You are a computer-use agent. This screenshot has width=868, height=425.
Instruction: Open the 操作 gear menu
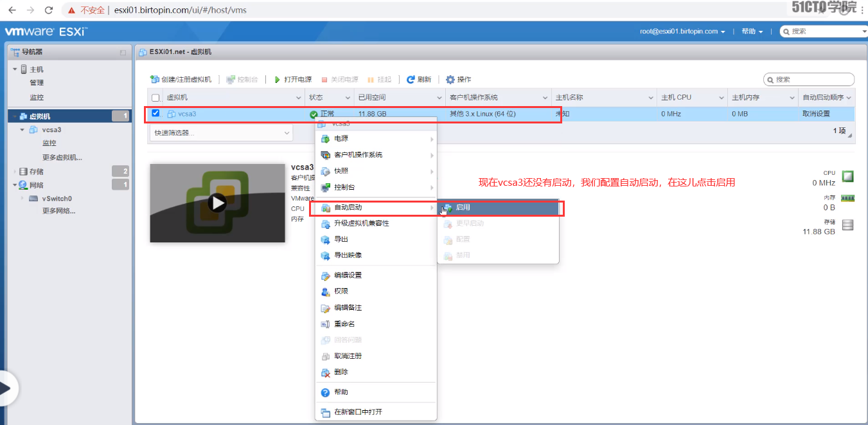(x=459, y=80)
